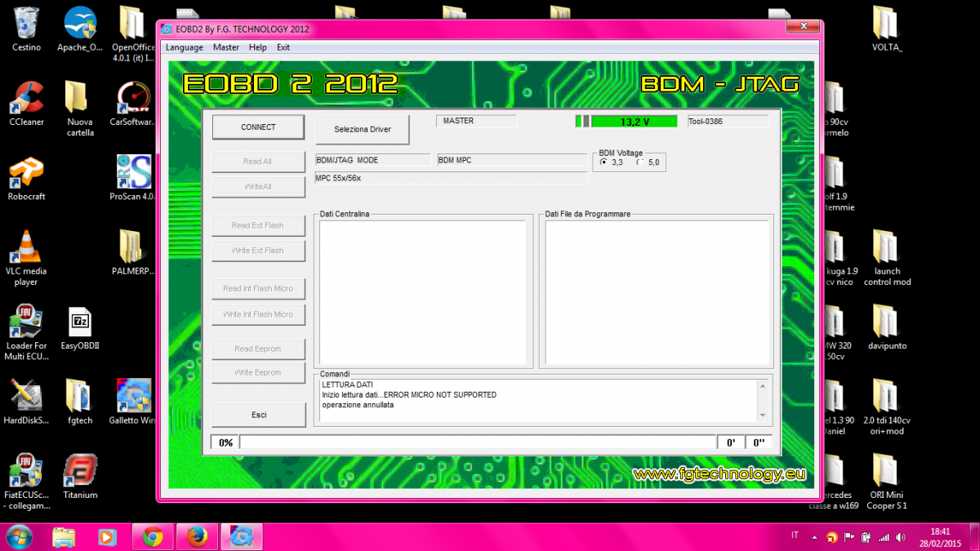The image size is (980, 551).
Task: Open the fgtech folder
Action: point(80,402)
